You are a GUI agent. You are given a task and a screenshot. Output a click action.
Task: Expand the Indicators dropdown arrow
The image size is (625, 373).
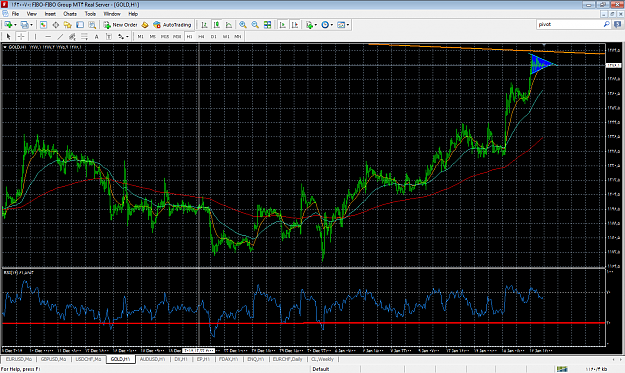coord(316,25)
